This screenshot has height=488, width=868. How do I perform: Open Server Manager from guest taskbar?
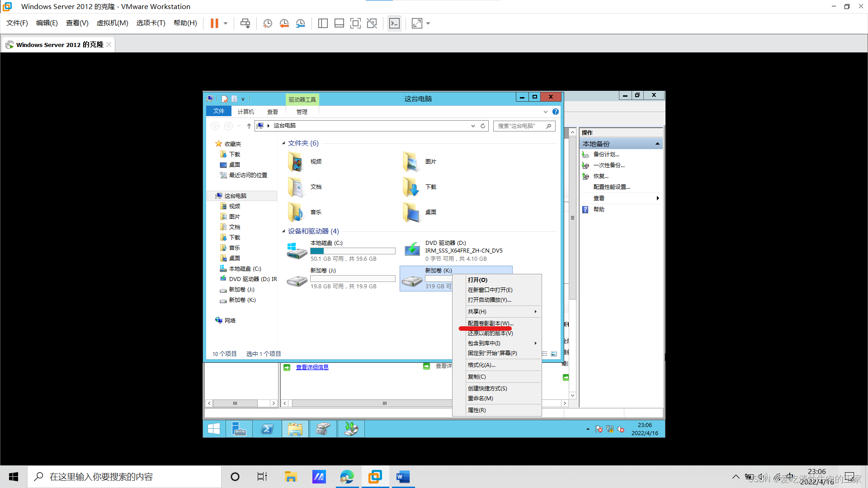point(239,429)
